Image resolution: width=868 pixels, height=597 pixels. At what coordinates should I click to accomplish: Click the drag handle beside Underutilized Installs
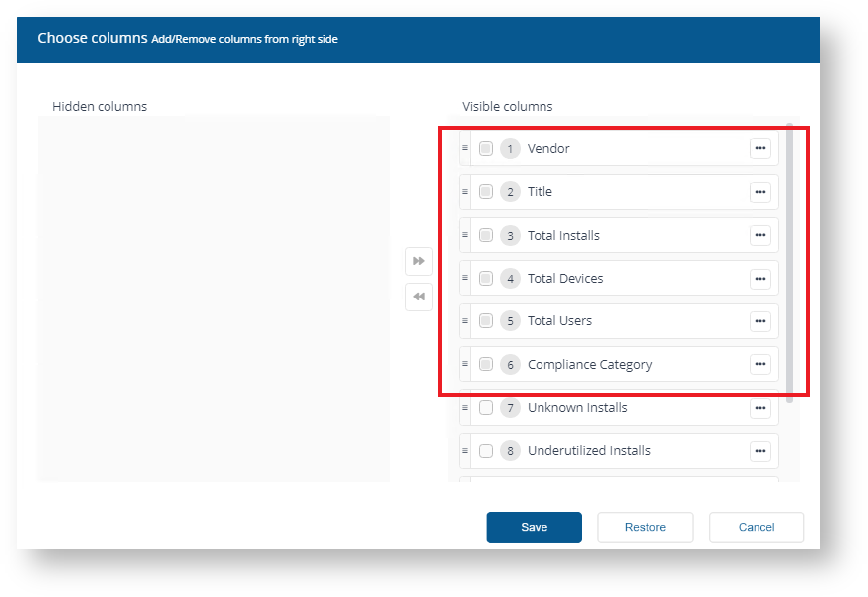point(464,451)
